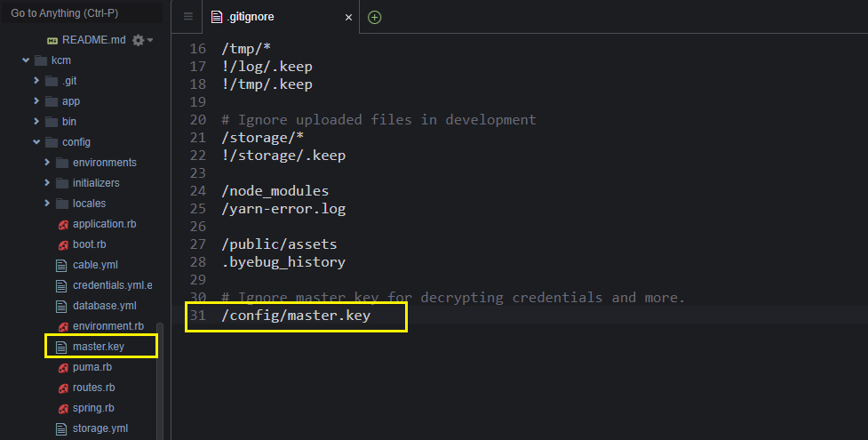Click the locales folder icon

pos(62,204)
